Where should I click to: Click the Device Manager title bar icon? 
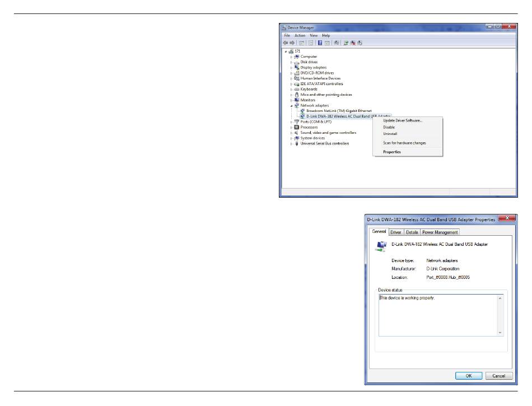[284, 27]
